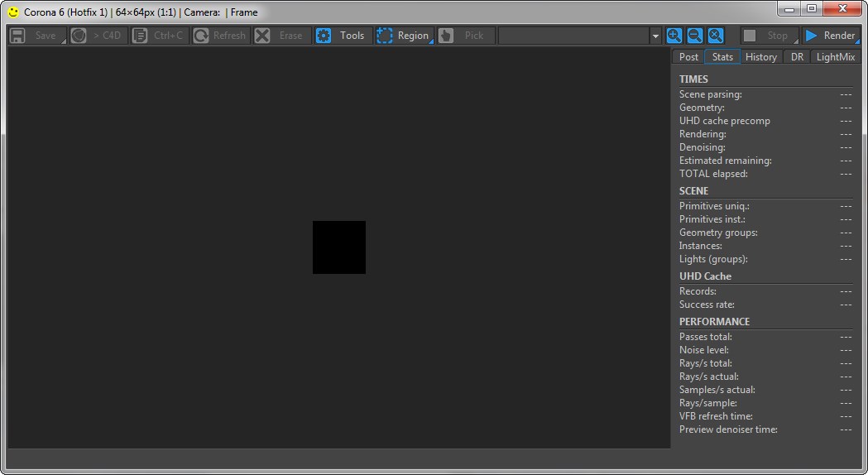Click the 'TOTAL elapsed:' stat label
The height and width of the screenshot is (475, 868).
(x=713, y=174)
